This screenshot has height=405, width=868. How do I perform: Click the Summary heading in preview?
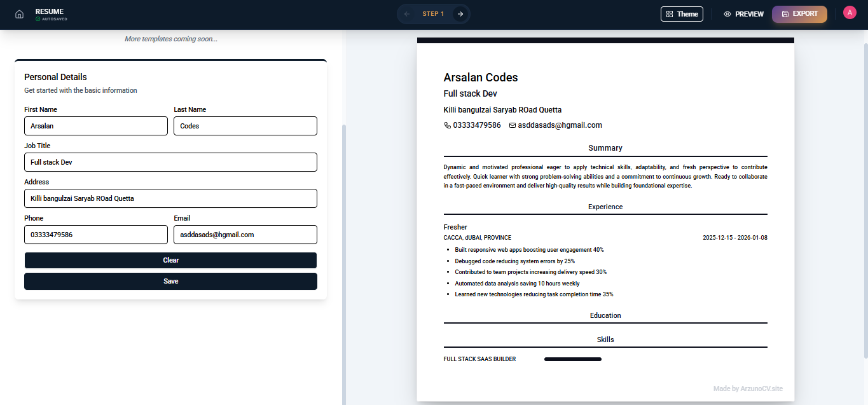[605, 148]
